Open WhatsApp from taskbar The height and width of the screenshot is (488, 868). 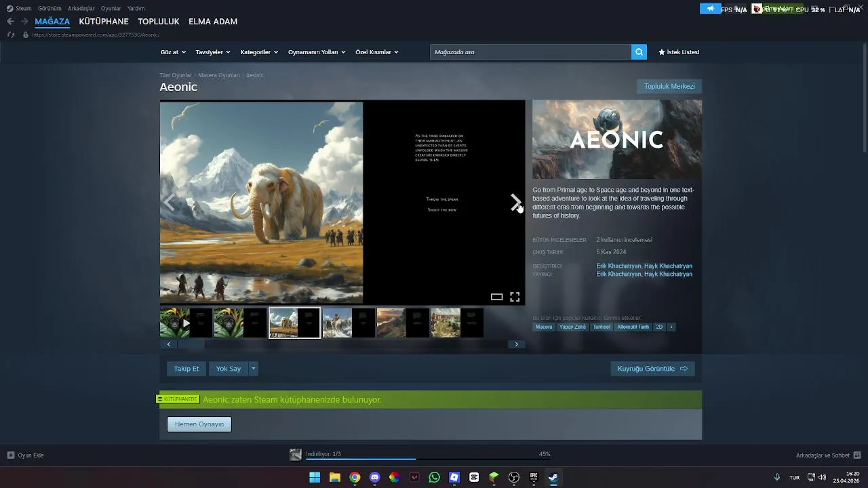pos(434,477)
